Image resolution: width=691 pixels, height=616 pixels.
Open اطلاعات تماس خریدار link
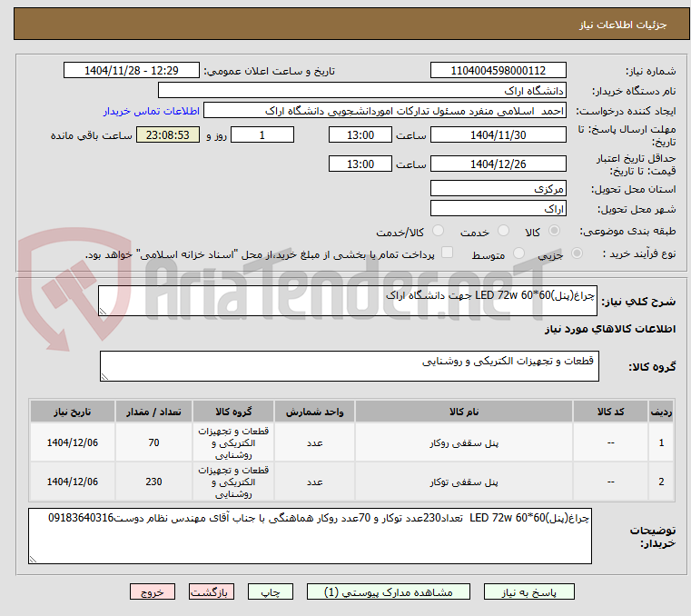click(152, 111)
